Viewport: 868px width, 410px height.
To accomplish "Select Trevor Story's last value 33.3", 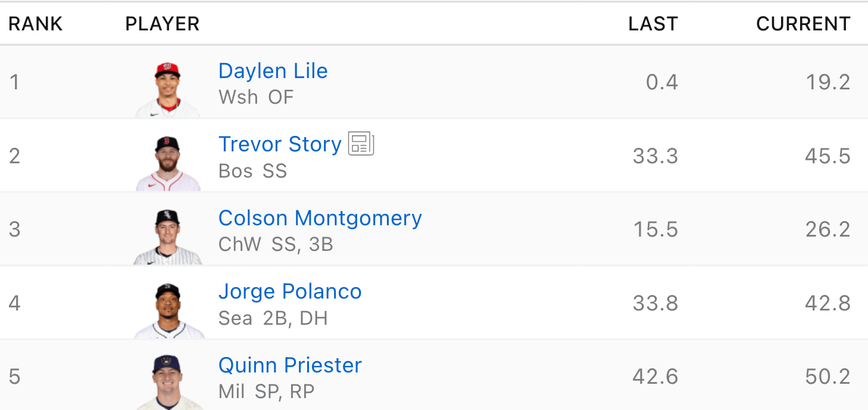I will 655,156.
